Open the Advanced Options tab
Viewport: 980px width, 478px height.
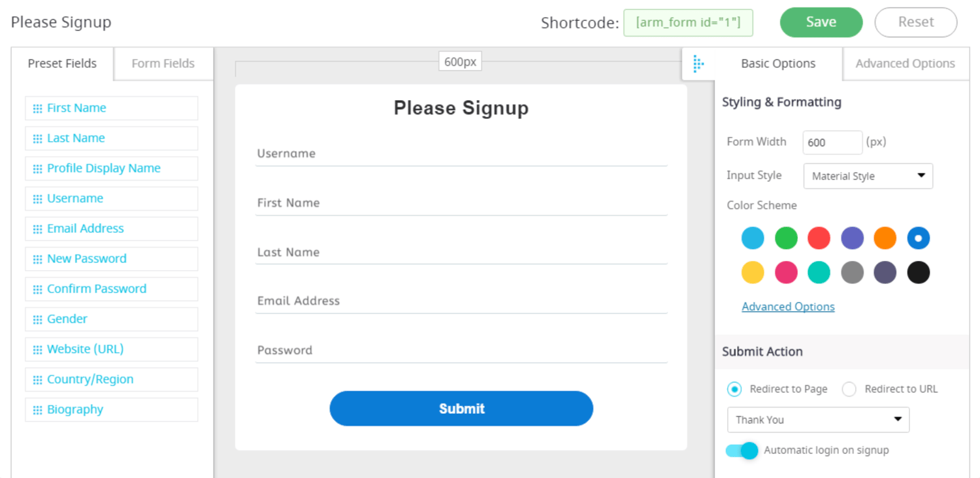(x=905, y=63)
